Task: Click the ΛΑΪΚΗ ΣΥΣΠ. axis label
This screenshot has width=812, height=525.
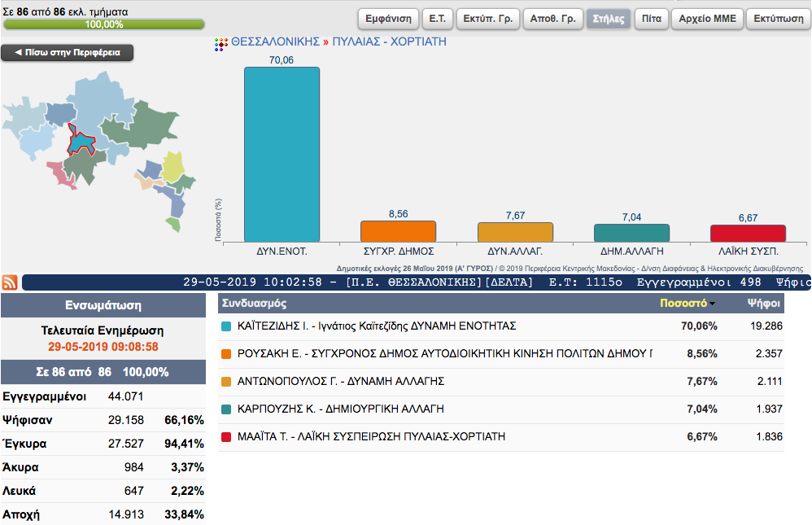Action: tap(749, 252)
